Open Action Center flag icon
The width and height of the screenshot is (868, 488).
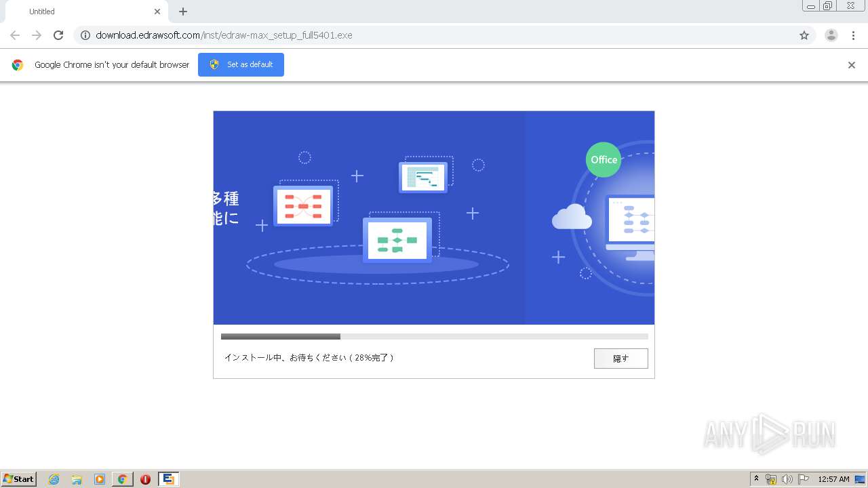(804, 479)
